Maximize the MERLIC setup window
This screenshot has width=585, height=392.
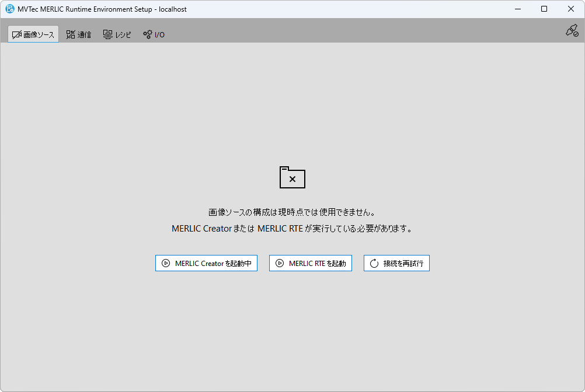(544, 9)
